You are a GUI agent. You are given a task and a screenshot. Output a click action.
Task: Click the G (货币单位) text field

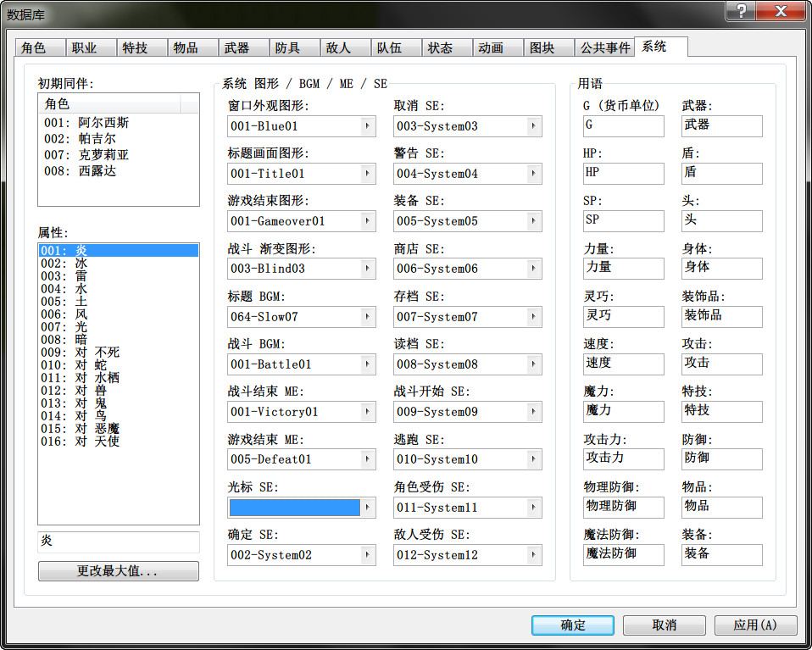tap(623, 126)
